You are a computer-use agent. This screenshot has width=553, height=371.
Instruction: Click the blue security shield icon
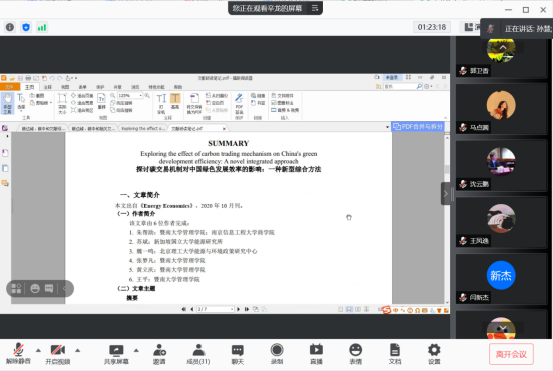26,27
